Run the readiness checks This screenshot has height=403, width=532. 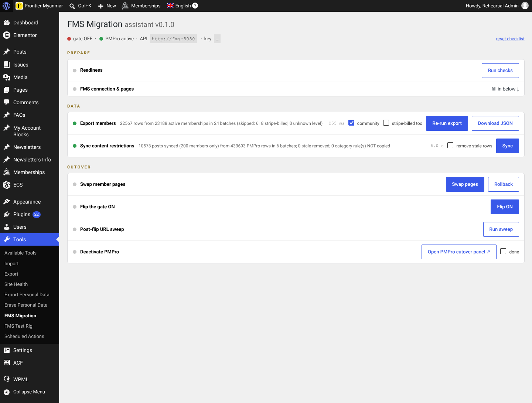(500, 71)
